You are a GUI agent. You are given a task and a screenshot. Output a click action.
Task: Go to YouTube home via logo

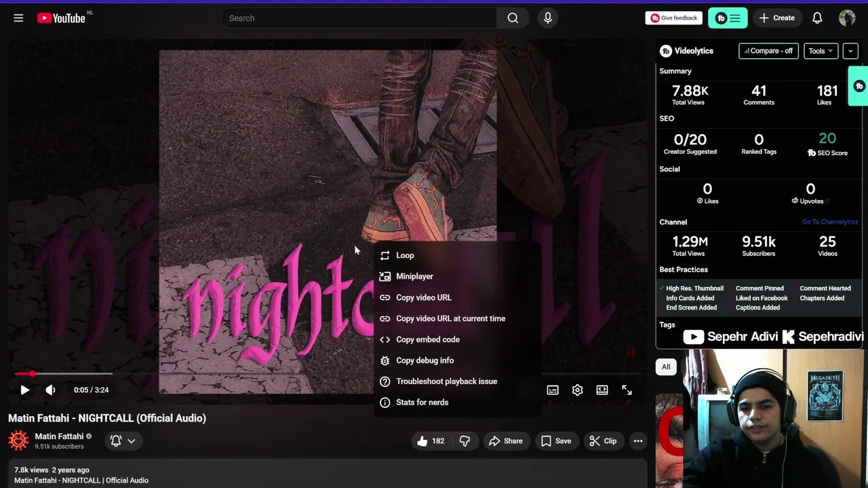(x=61, y=18)
